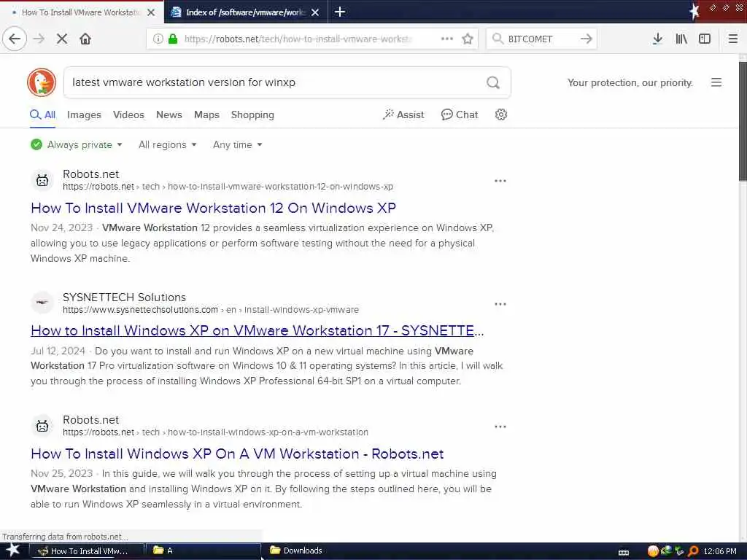Open 'How To Install Windows XP On A VM Workstation' link

[237, 454]
